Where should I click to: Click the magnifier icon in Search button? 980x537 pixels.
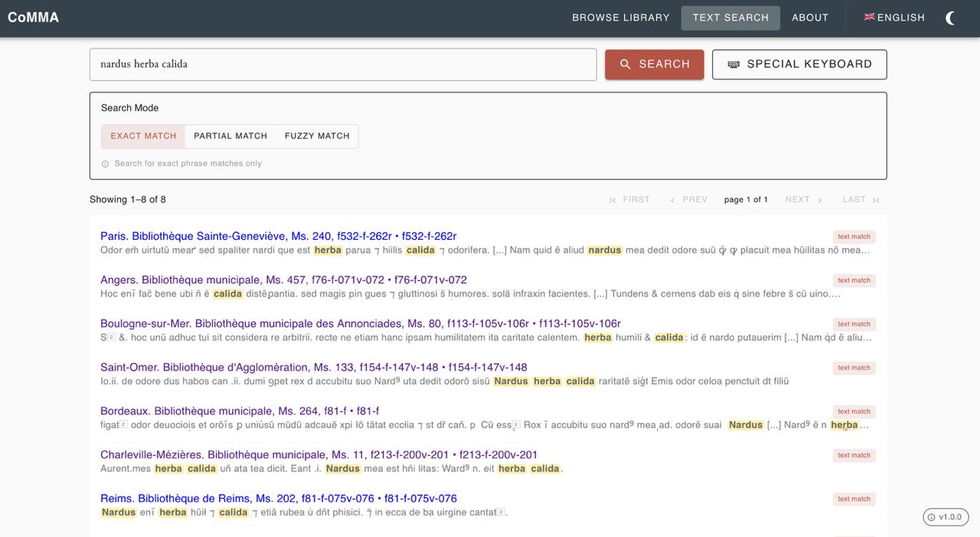pyautogui.click(x=626, y=64)
